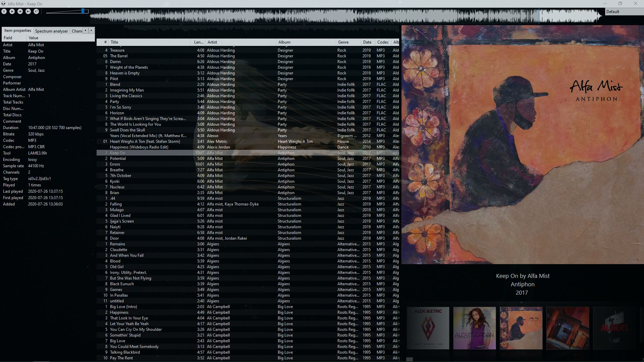The width and height of the screenshot is (644, 362).
Task: Switch to the Item properties tab
Action: click(17, 30)
